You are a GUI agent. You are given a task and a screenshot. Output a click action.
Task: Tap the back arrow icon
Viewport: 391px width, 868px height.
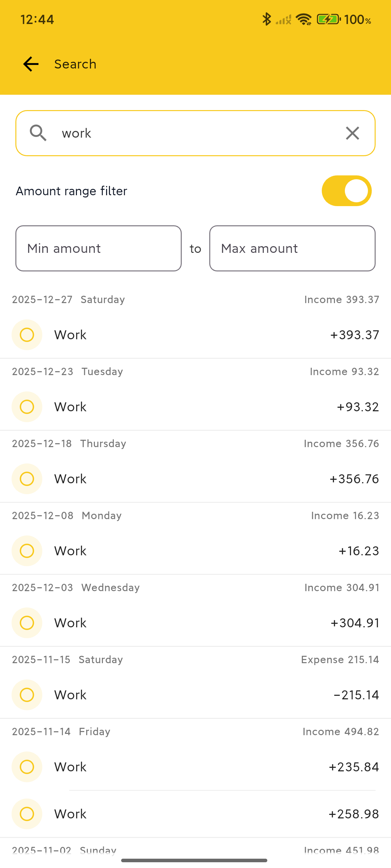point(31,64)
